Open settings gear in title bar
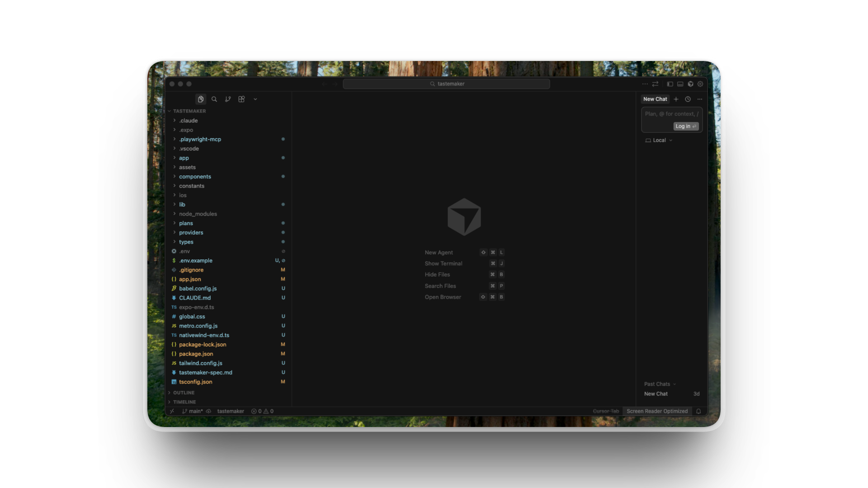Image resolution: width=868 pixels, height=488 pixels. (700, 84)
